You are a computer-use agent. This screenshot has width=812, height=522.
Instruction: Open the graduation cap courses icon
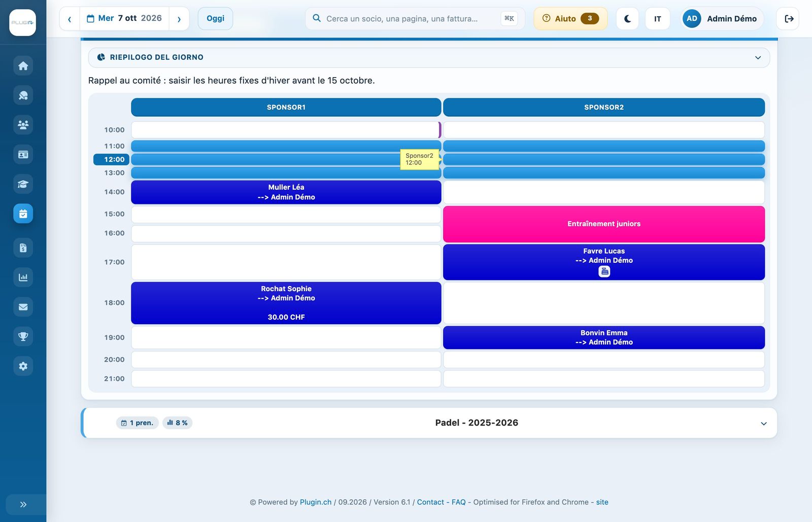pyautogui.click(x=23, y=184)
